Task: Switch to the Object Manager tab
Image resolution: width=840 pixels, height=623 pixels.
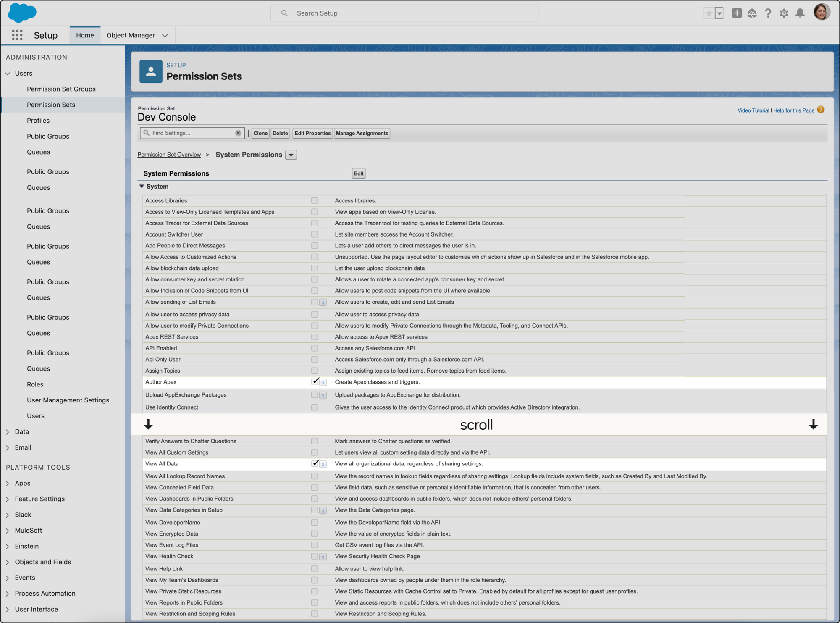Action: click(131, 35)
